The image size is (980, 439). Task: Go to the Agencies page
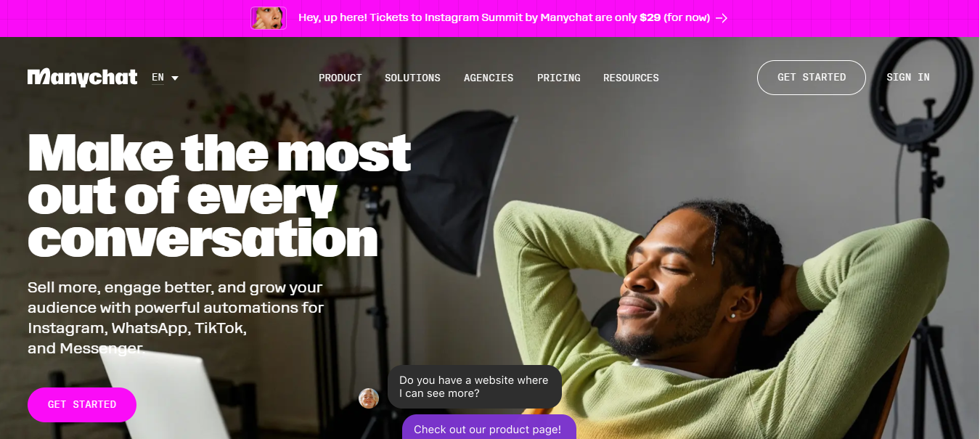click(489, 78)
